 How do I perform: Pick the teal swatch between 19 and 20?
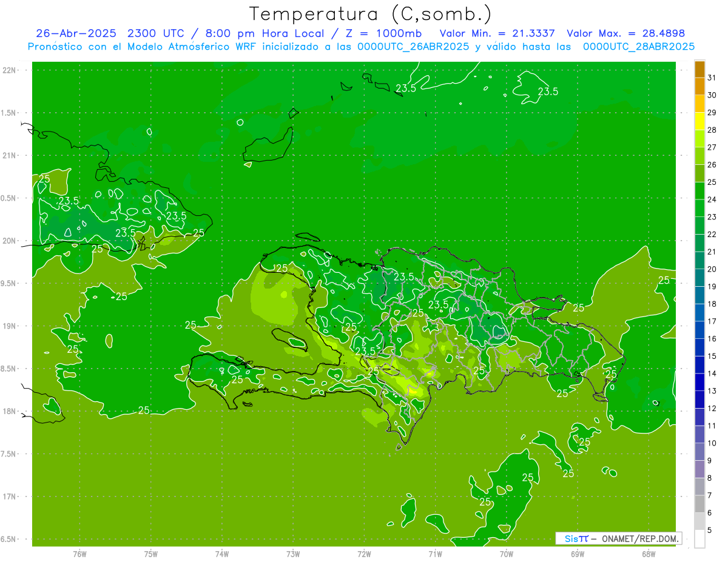point(700,278)
